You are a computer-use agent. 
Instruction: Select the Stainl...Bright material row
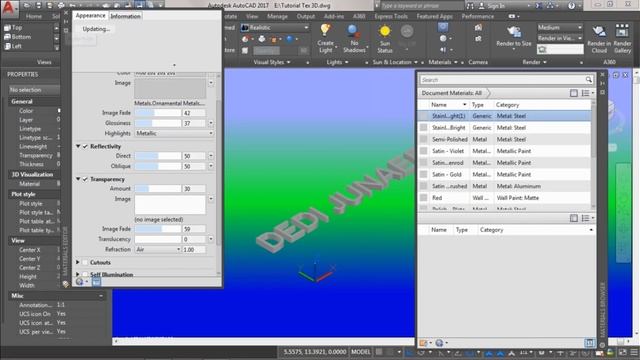tap(504, 128)
